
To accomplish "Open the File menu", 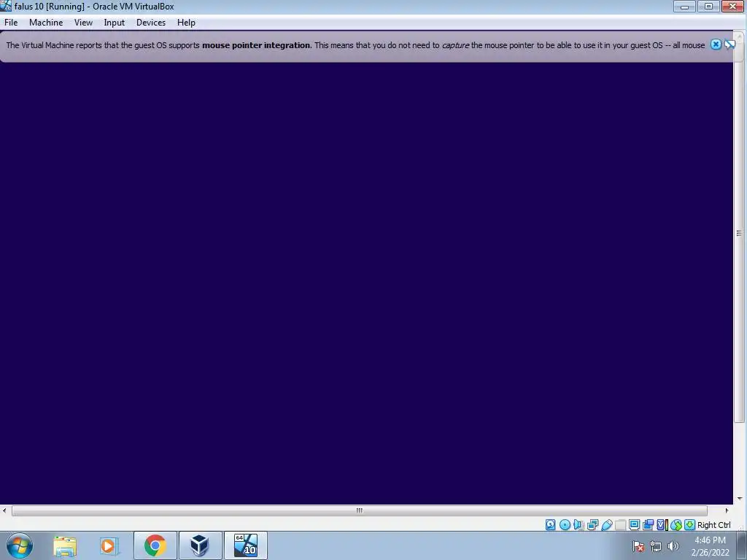I will pyautogui.click(x=11, y=23).
